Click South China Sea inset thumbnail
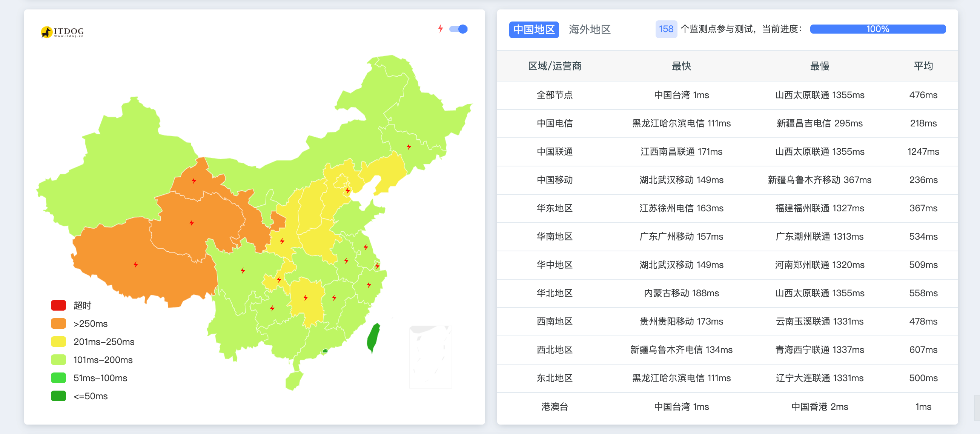Image resolution: width=980 pixels, height=434 pixels. (x=430, y=356)
